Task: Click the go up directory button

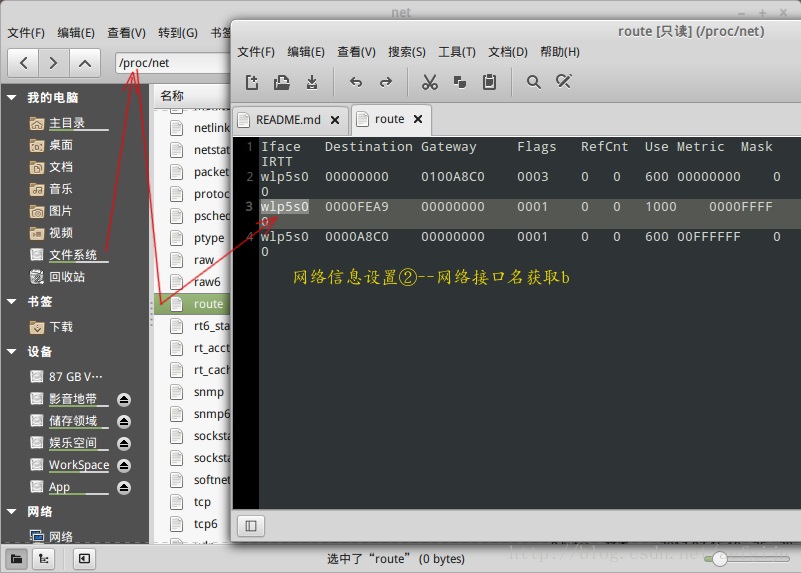Action: coord(85,63)
